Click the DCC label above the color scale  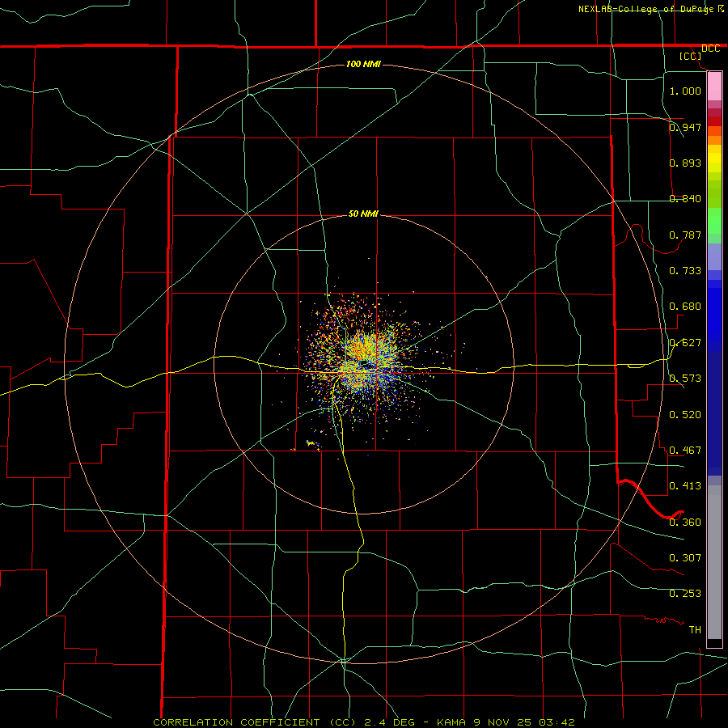pos(710,49)
